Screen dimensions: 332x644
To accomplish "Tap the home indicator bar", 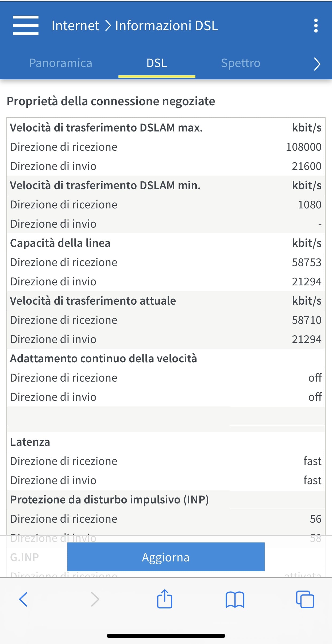I will tap(166, 636).
